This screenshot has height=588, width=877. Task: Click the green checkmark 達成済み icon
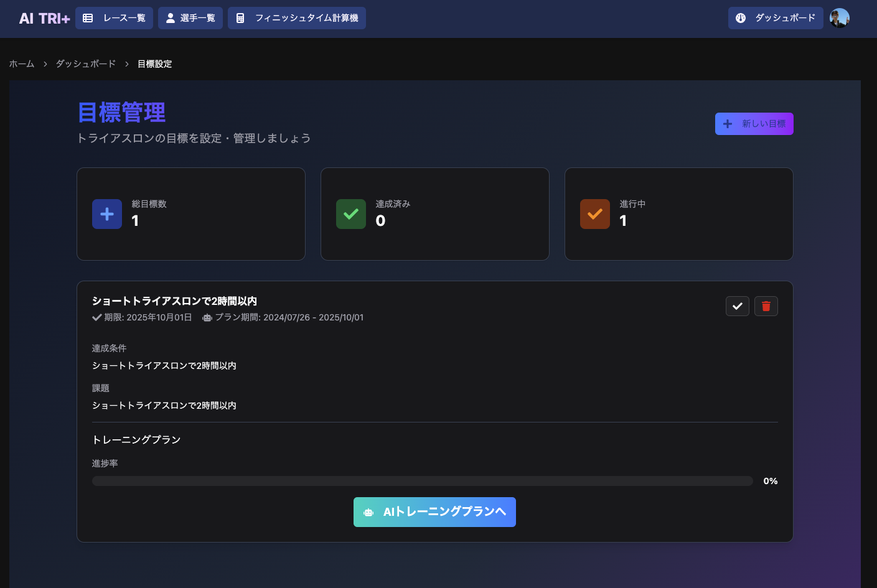[x=351, y=214]
